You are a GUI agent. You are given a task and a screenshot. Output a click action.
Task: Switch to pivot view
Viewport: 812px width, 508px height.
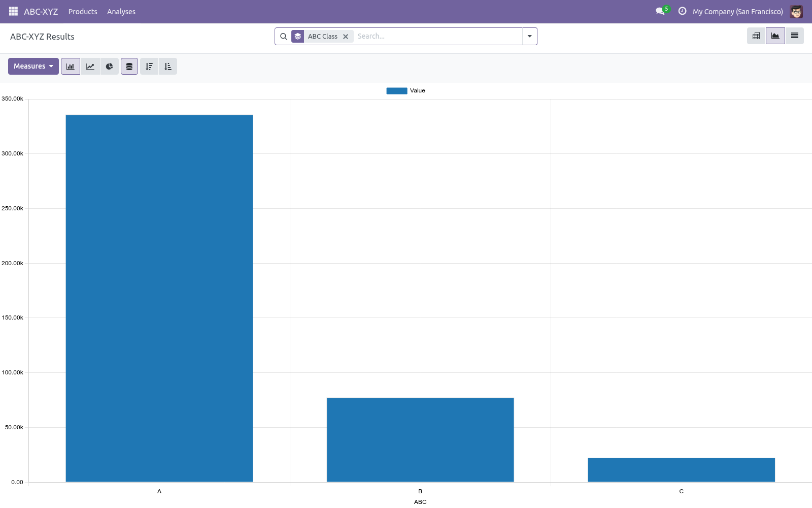pyautogui.click(x=756, y=36)
